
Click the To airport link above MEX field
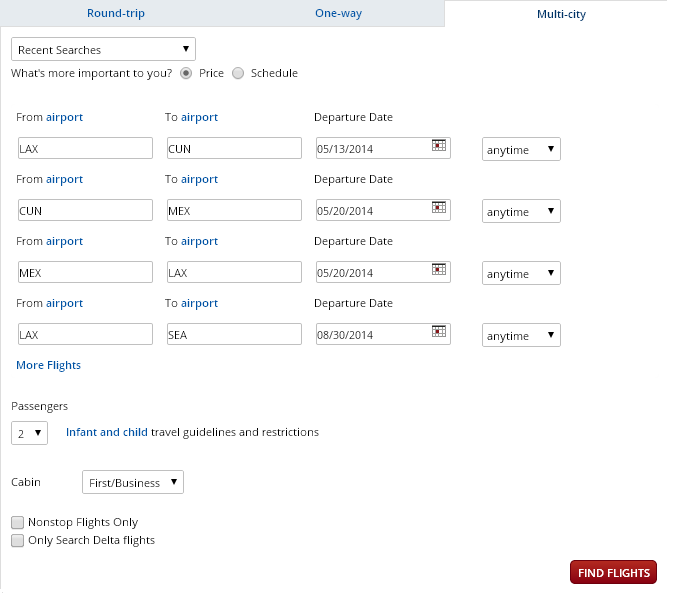coord(199,179)
